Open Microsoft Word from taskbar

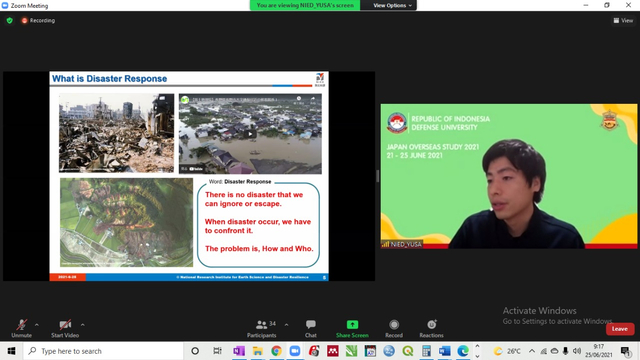[444, 351]
